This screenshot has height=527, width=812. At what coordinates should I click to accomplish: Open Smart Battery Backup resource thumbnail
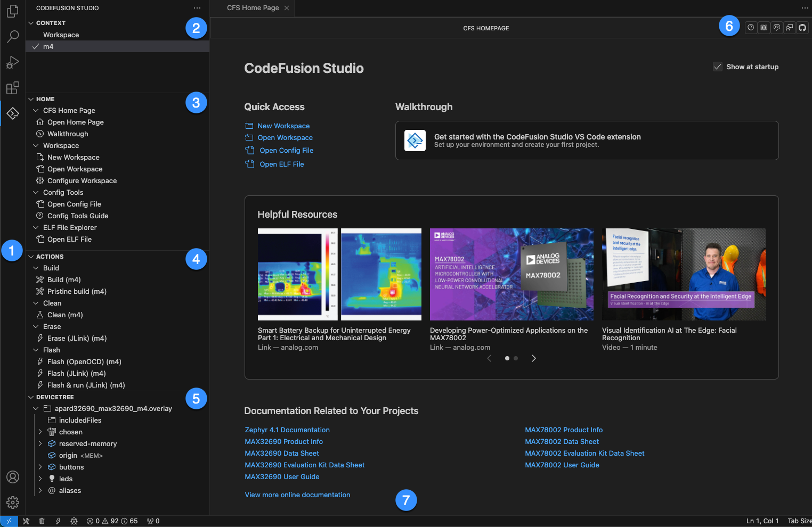[339, 274]
